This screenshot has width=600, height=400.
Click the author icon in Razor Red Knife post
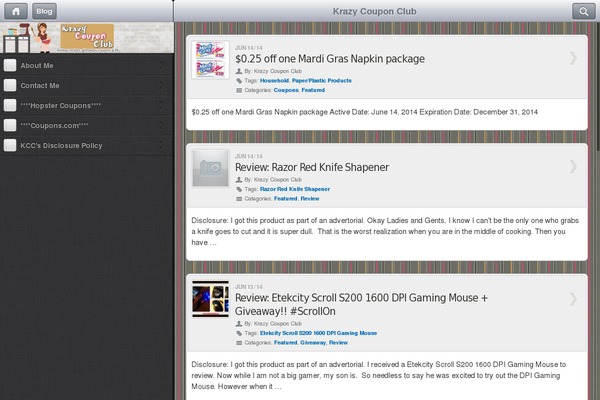(x=239, y=180)
